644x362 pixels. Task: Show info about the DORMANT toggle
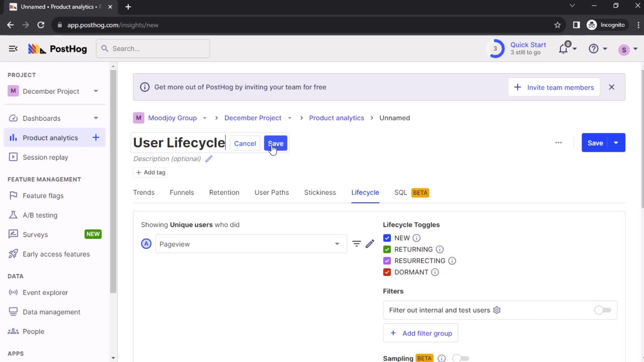(x=435, y=272)
